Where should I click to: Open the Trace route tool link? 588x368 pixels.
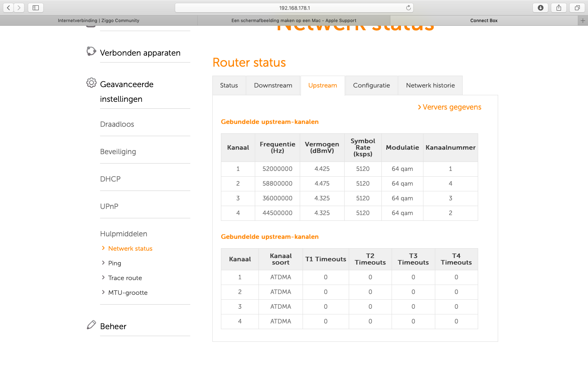pyautogui.click(x=125, y=278)
